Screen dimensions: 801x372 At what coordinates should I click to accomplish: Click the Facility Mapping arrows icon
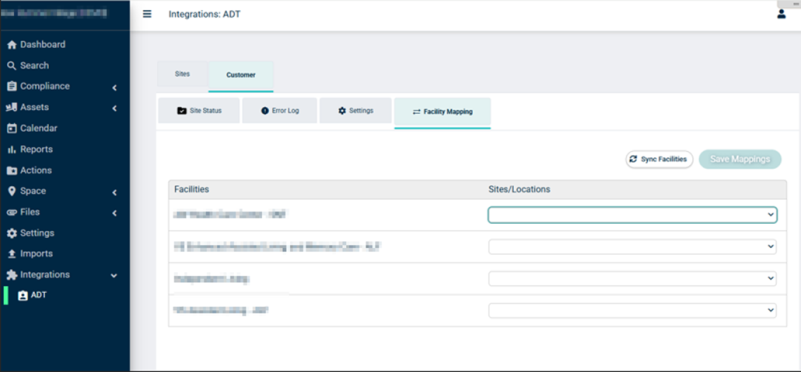[x=416, y=111]
